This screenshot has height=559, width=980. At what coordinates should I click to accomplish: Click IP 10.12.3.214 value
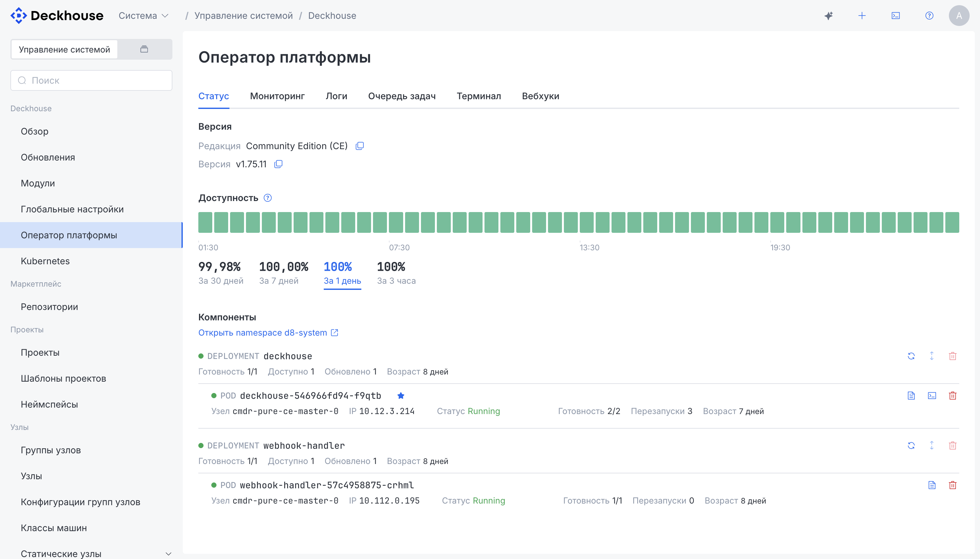[x=387, y=411]
